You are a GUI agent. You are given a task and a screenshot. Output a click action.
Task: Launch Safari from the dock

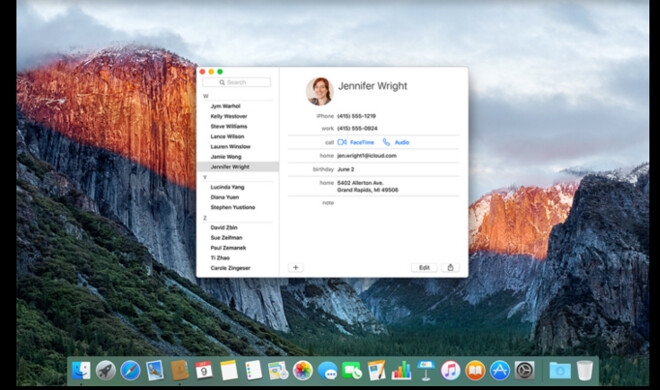(x=130, y=371)
